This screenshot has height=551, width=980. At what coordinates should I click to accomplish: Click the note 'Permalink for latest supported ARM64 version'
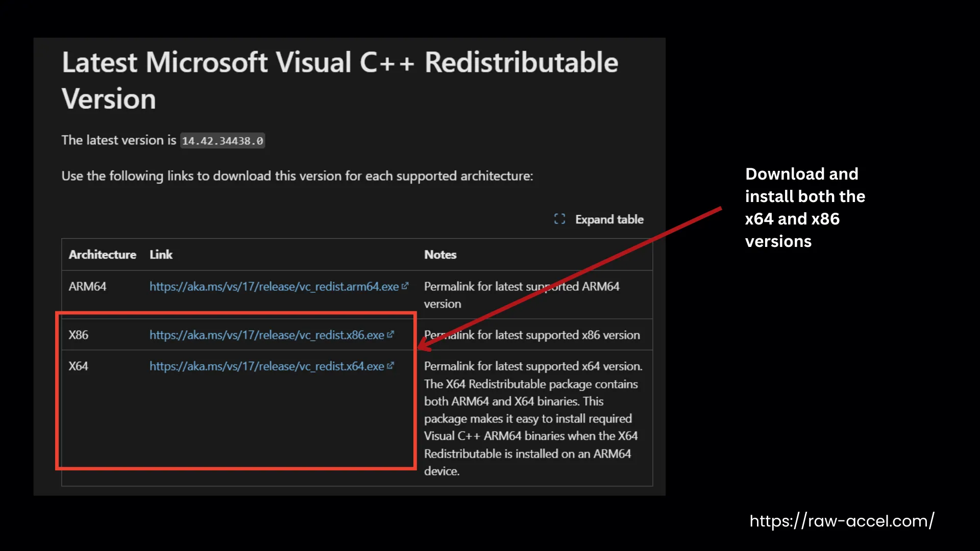coord(522,295)
